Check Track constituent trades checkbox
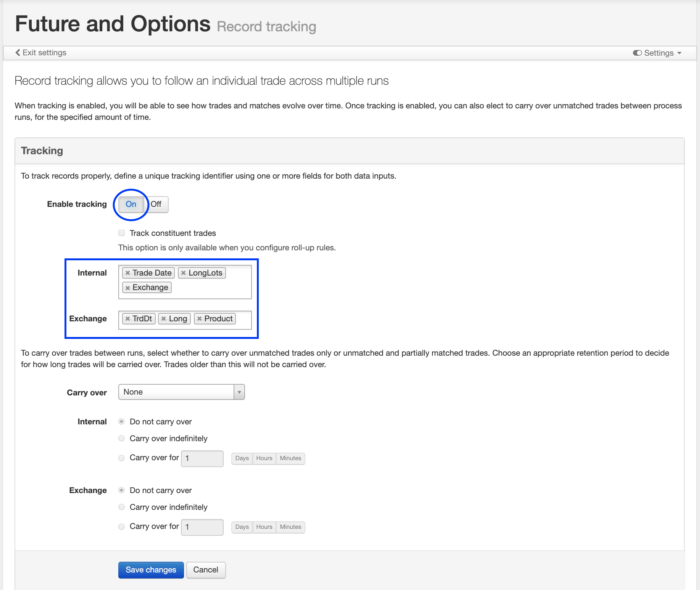This screenshot has width=700, height=590. pyautogui.click(x=122, y=233)
